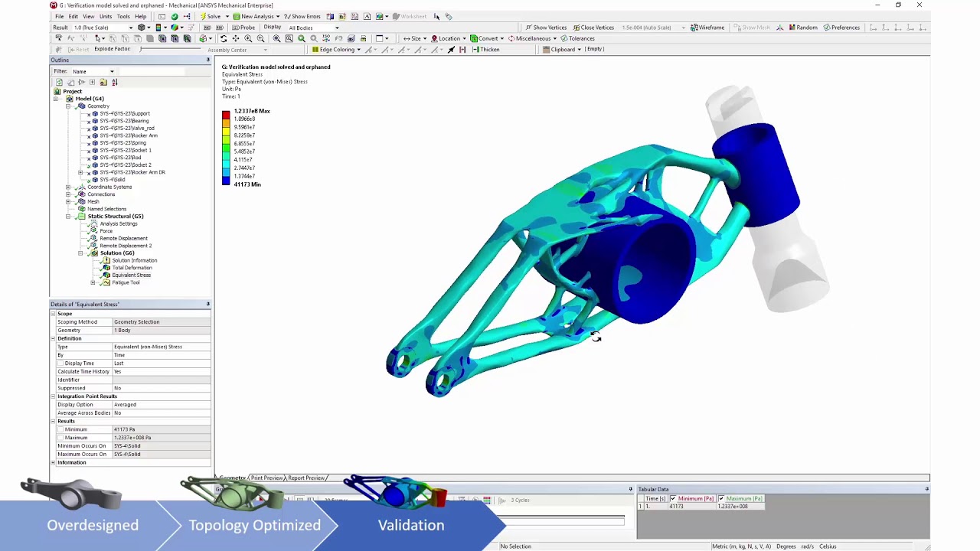Click the Show Errors icon
The width and height of the screenshot is (980, 551).
coord(304,16)
